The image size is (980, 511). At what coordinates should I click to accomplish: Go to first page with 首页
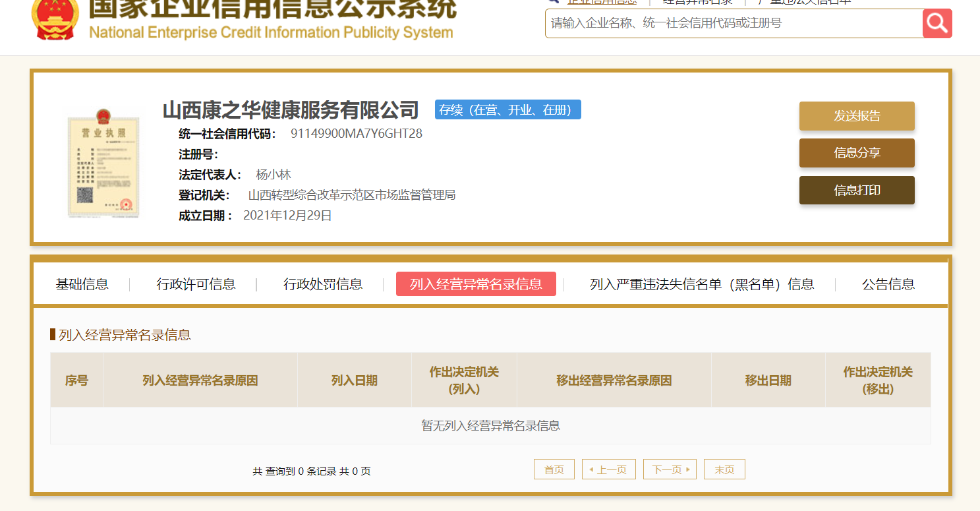554,469
